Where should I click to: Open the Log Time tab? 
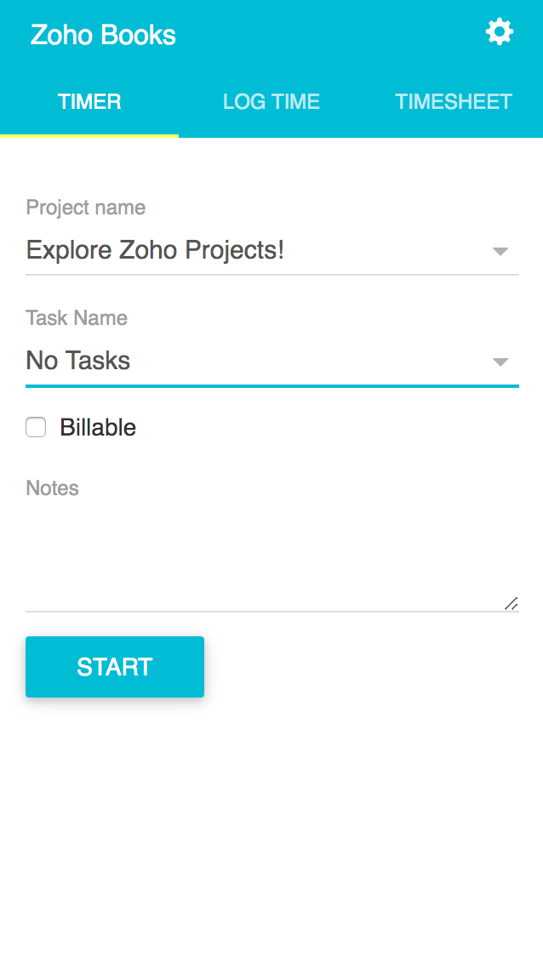(271, 102)
